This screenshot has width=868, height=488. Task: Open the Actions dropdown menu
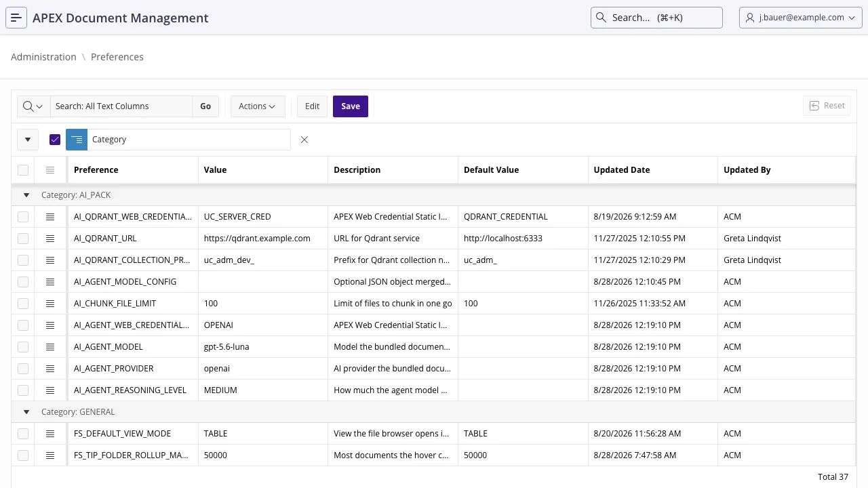pyautogui.click(x=257, y=106)
